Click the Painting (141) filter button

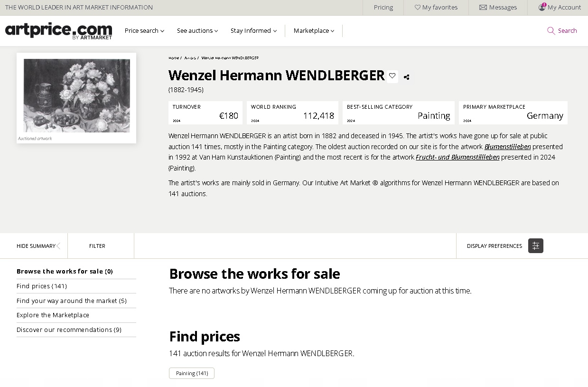coord(192,373)
